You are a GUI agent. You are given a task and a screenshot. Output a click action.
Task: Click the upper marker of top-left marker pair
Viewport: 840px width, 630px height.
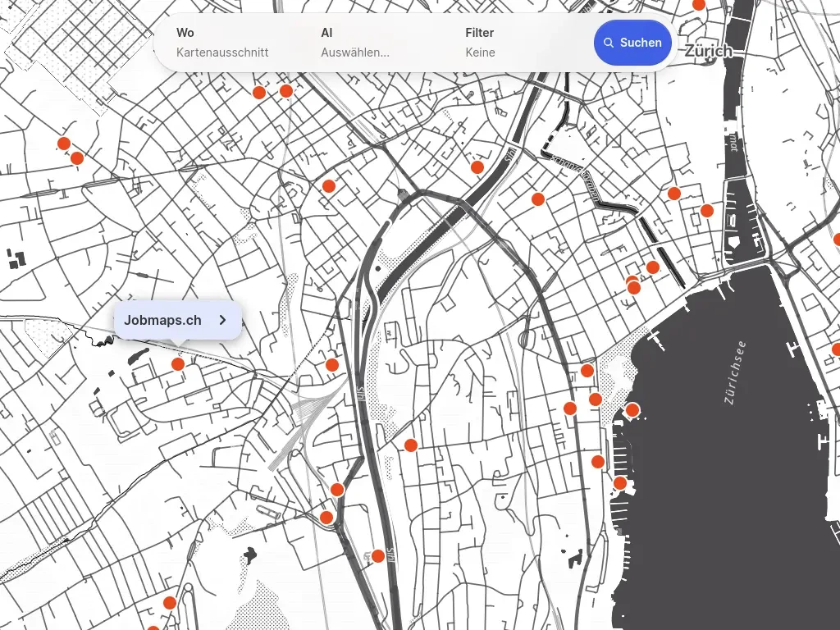(64, 144)
